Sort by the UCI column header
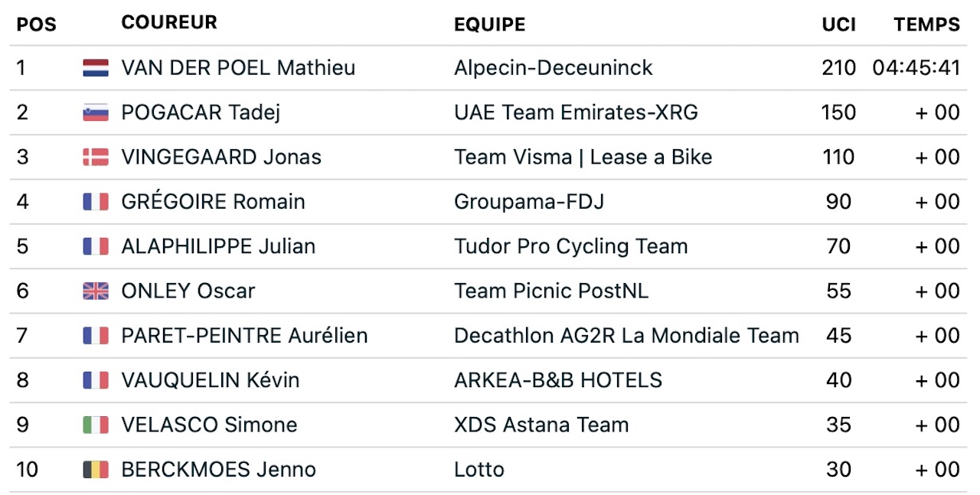Image resolution: width=980 pixels, height=495 pixels. tap(839, 24)
